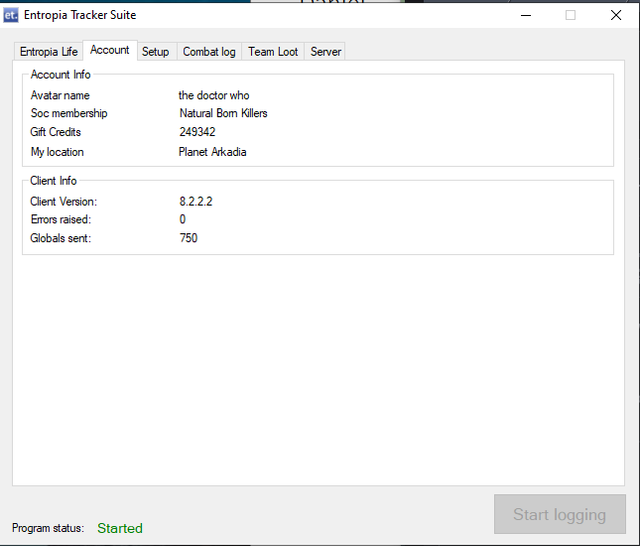Click the disabled maximize window button
The height and width of the screenshot is (546, 640).
click(x=570, y=16)
